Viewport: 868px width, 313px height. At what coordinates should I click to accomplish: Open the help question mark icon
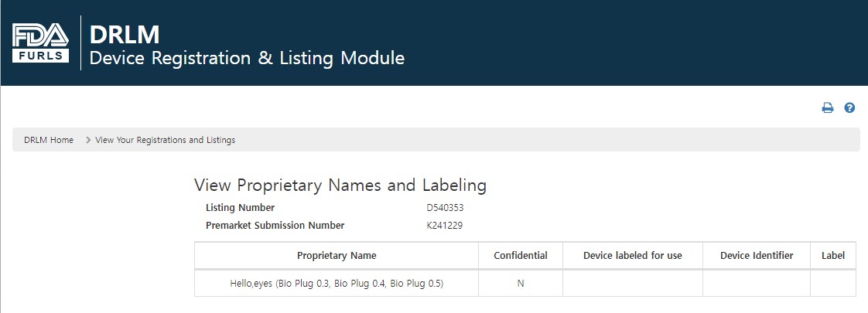pyautogui.click(x=849, y=108)
